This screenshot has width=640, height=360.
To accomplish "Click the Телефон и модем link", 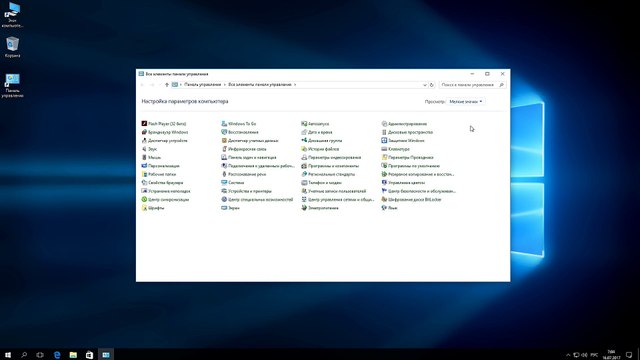I will (325, 183).
